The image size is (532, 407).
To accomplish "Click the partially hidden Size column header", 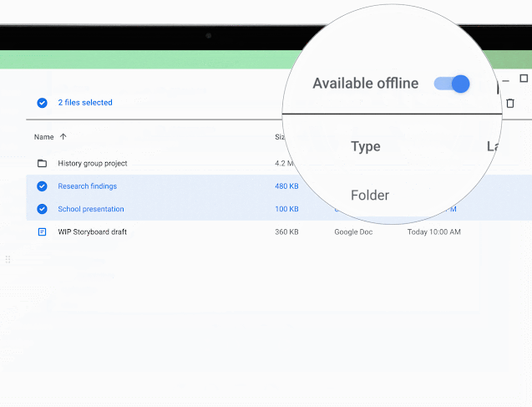I will point(279,137).
